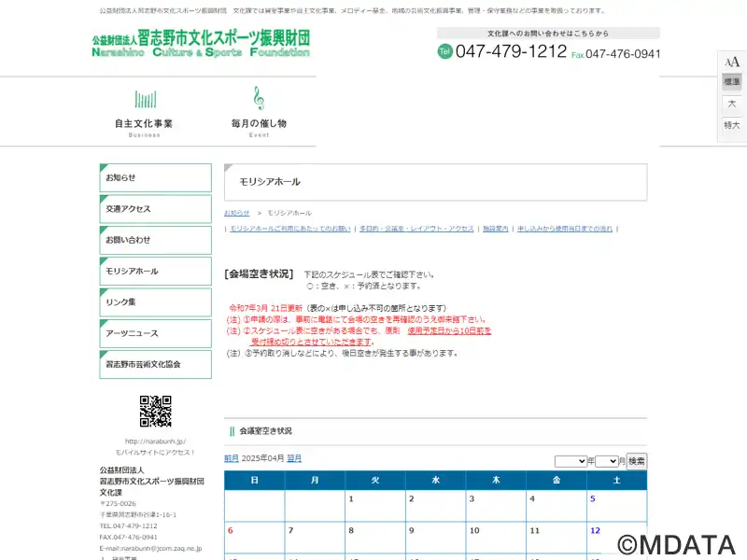The width and height of the screenshot is (747, 560).
Task: Set font size to 大
Action: pos(732,104)
